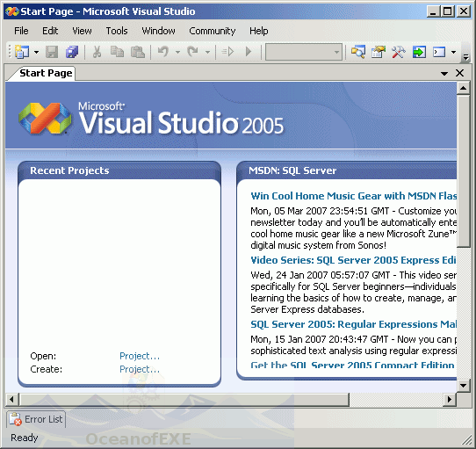This screenshot has height=449, width=476.
Task: Click the Start Debugging play icon
Action: point(249,52)
